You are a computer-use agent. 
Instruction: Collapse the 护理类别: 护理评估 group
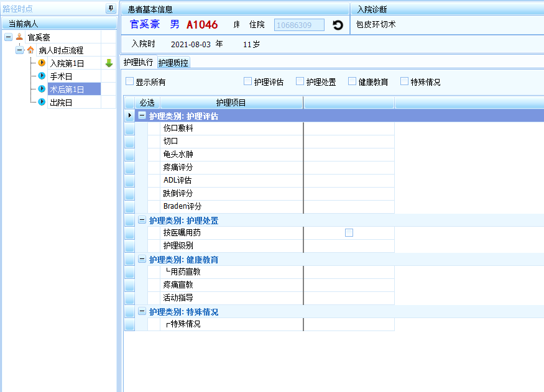pyautogui.click(x=142, y=116)
